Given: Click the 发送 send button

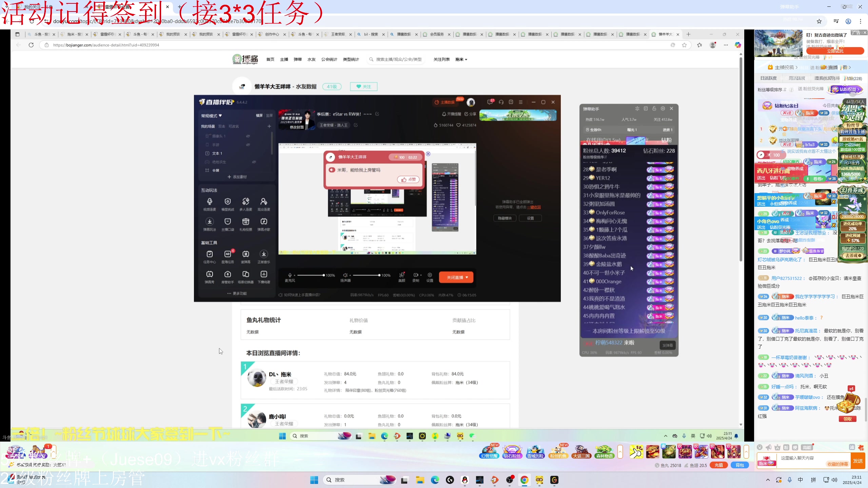Looking at the screenshot, I should (x=858, y=461).
